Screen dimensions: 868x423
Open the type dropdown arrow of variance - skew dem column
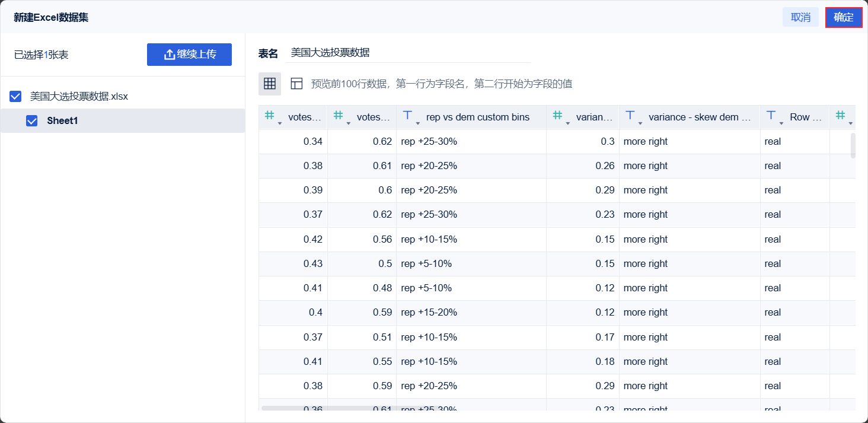coord(640,123)
